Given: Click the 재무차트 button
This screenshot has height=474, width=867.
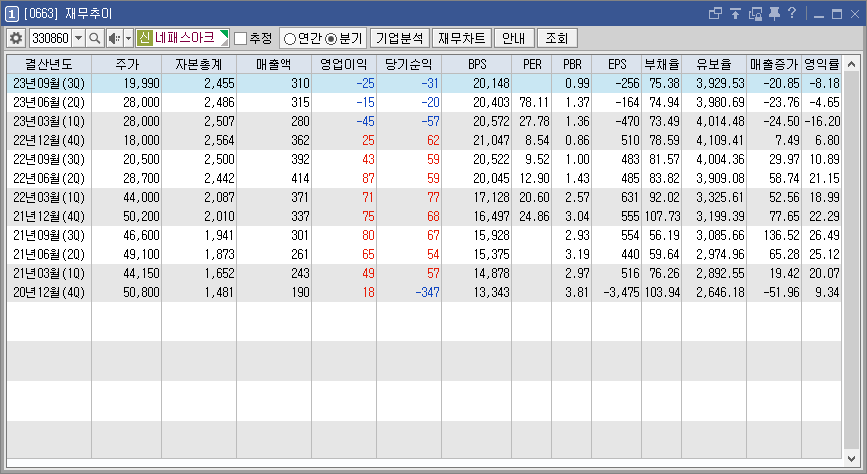Looking at the screenshot, I should (x=462, y=38).
